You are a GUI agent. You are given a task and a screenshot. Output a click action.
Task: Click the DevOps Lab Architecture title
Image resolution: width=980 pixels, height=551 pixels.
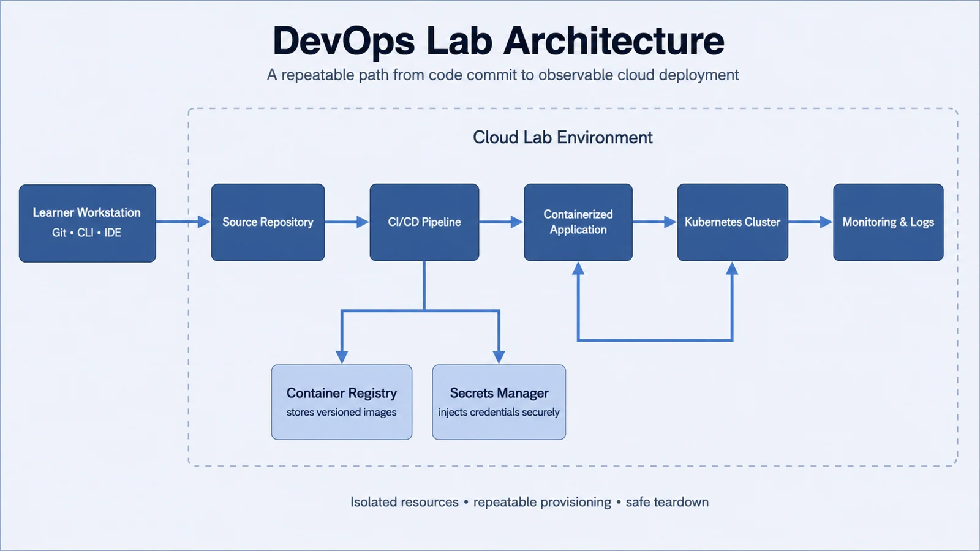coord(499,41)
